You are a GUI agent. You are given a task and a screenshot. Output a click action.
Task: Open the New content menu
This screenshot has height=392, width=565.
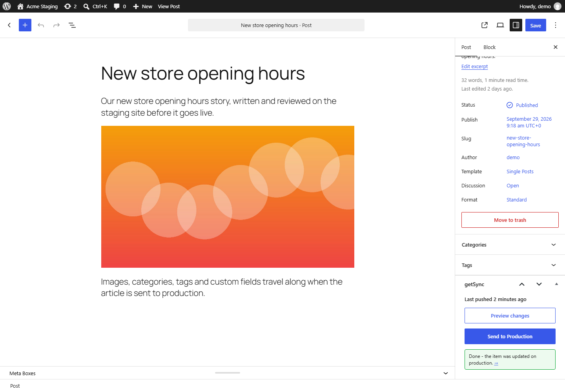pos(142,6)
